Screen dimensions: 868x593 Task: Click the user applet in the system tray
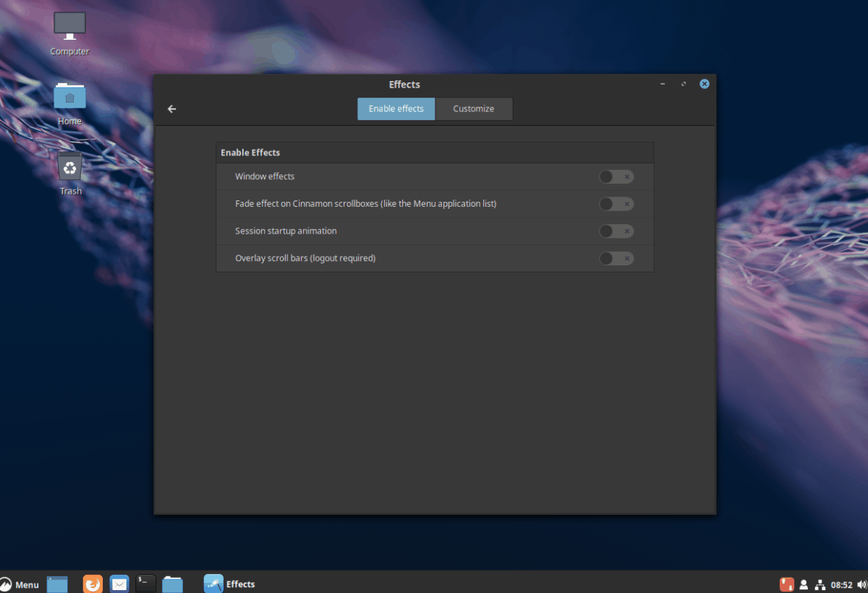tap(803, 584)
